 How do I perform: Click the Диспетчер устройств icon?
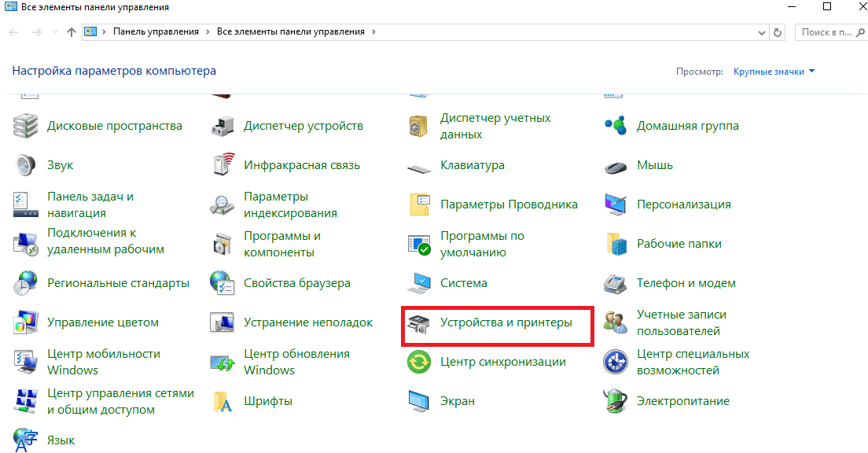223,126
